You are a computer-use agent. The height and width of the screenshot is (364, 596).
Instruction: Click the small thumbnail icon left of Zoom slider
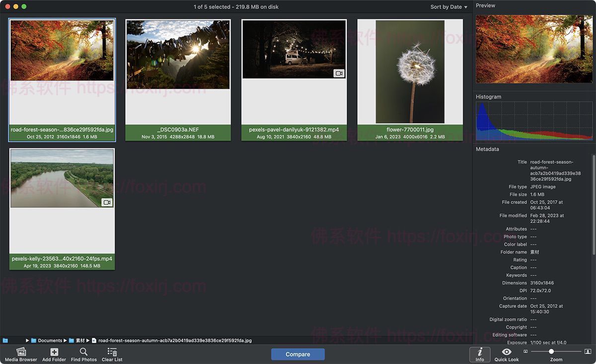(x=525, y=351)
